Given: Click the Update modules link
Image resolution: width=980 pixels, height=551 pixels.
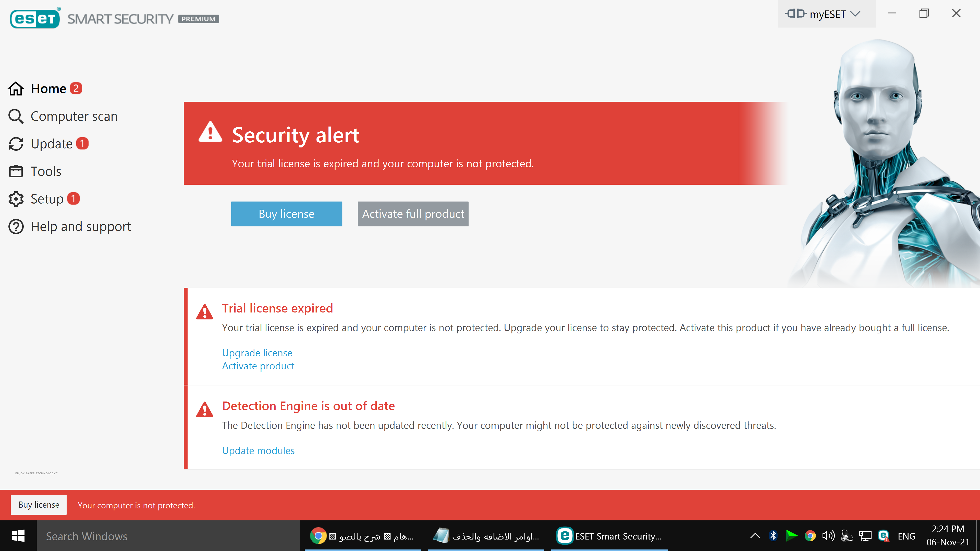Looking at the screenshot, I should [258, 450].
